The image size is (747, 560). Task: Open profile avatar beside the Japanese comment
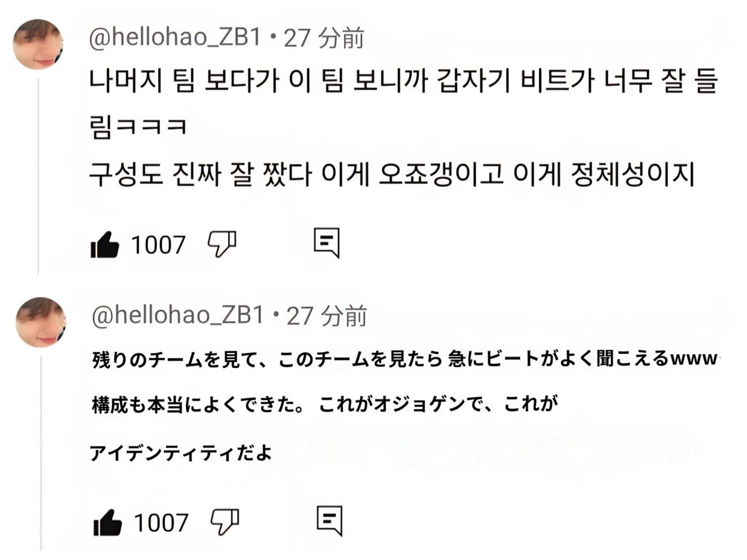[x=40, y=322]
